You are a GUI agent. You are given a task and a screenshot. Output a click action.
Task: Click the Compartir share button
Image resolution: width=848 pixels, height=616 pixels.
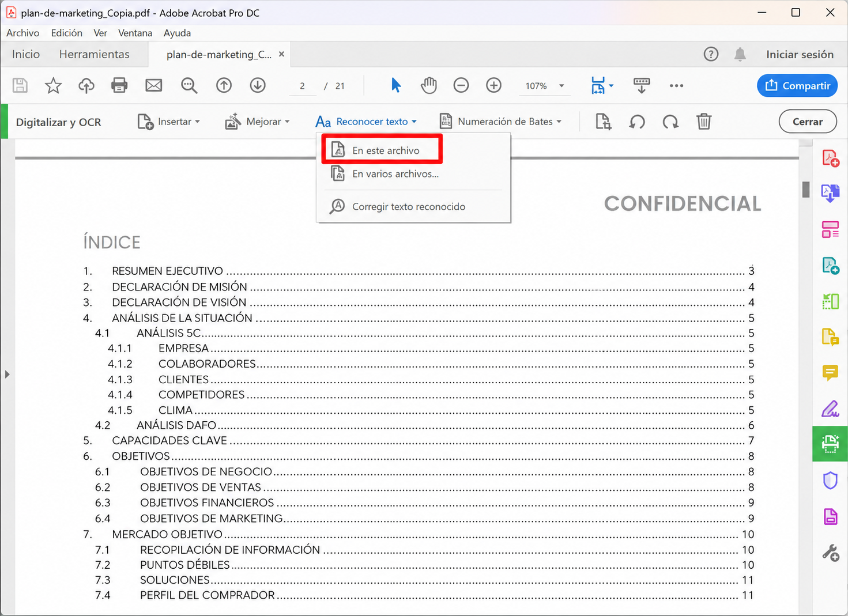[x=797, y=85]
